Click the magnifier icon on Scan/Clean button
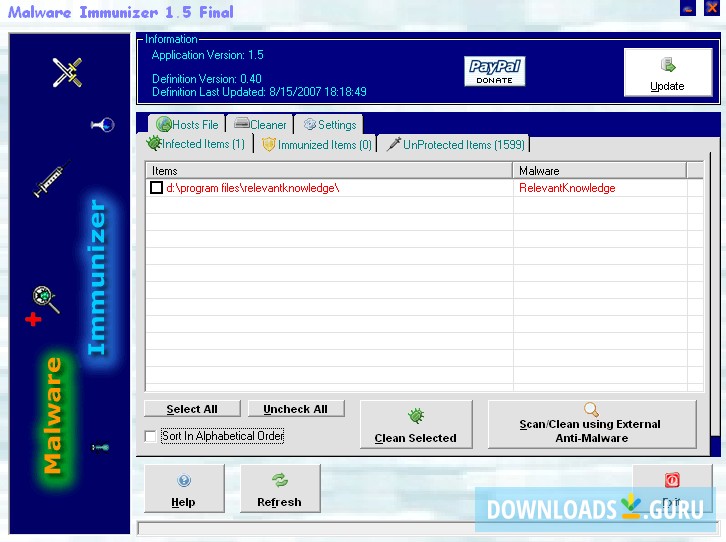Viewport: 726px width, 542px height. point(591,409)
